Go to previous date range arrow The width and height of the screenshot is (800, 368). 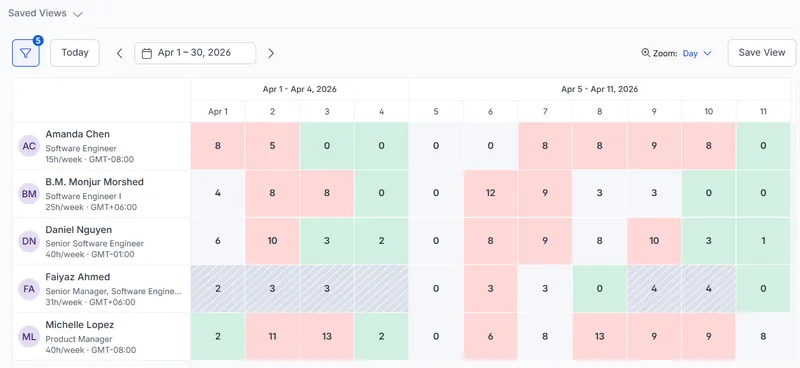(119, 53)
